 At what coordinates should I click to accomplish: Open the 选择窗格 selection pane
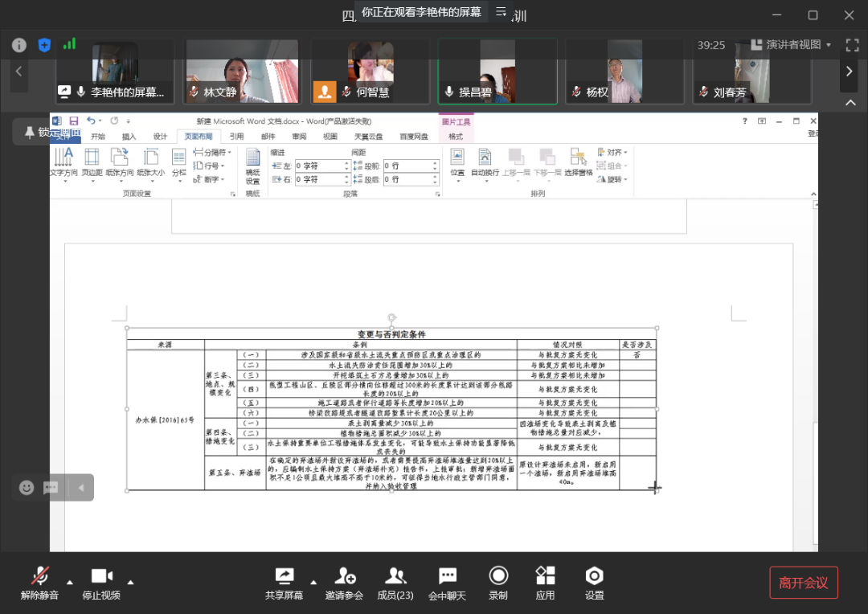click(x=579, y=164)
